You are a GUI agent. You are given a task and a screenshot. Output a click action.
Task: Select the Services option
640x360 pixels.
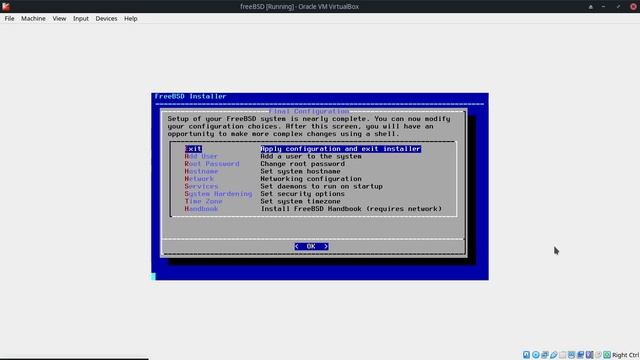point(201,186)
